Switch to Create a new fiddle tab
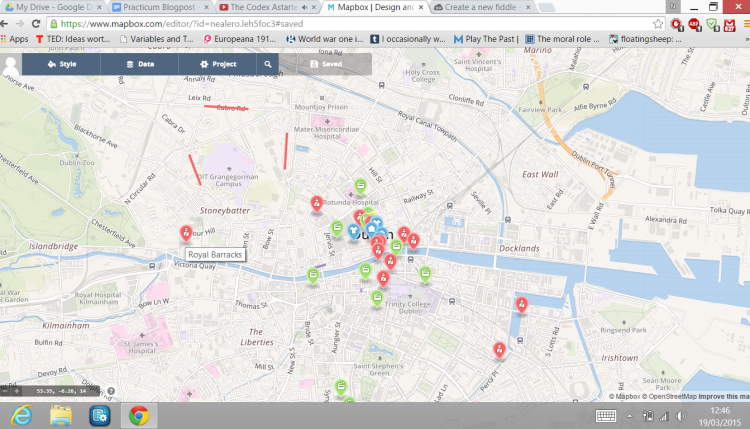This screenshot has height=429, width=750. coord(482,7)
